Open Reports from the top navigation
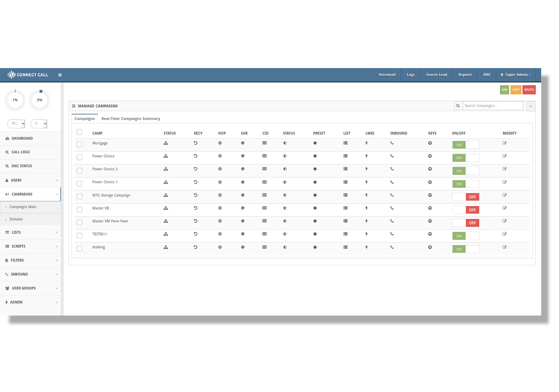The width and height of the screenshot is (559, 392). (x=465, y=75)
